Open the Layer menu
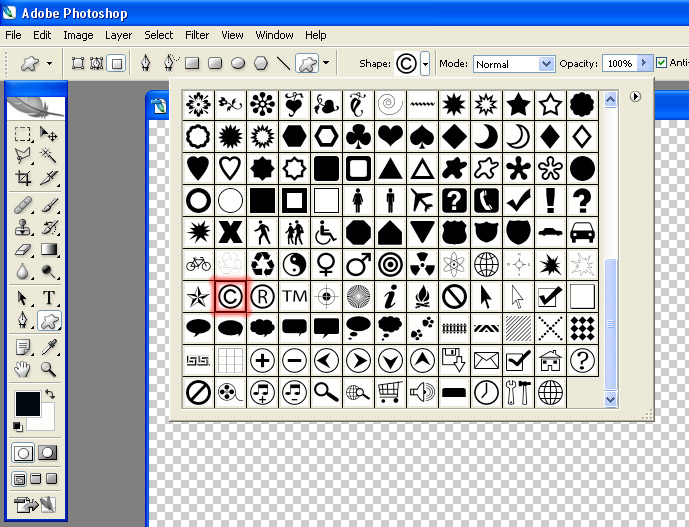689x527 pixels. [118, 35]
